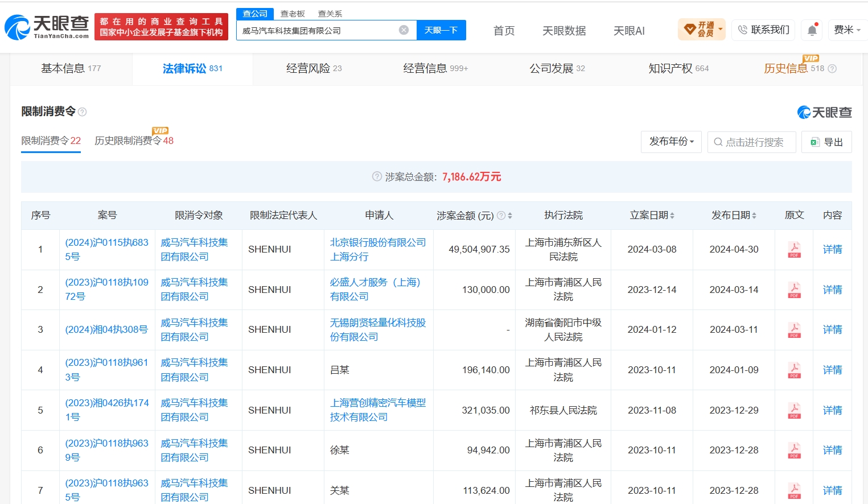Open PDF for case (2024)沪0115执6835号
The width and height of the screenshot is (868, 504).
pos(794,249)
